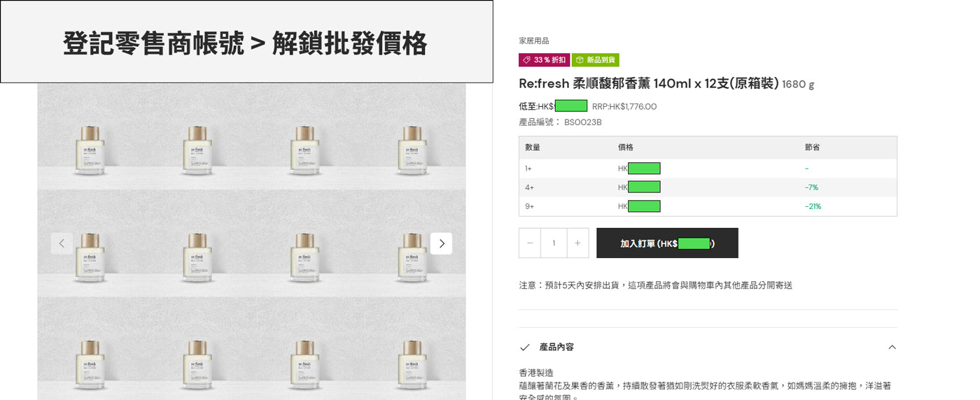Image resolution: width=980 pixels, height=400 pixels.
Task: Click the quantity number field
Action: point(554,243)
